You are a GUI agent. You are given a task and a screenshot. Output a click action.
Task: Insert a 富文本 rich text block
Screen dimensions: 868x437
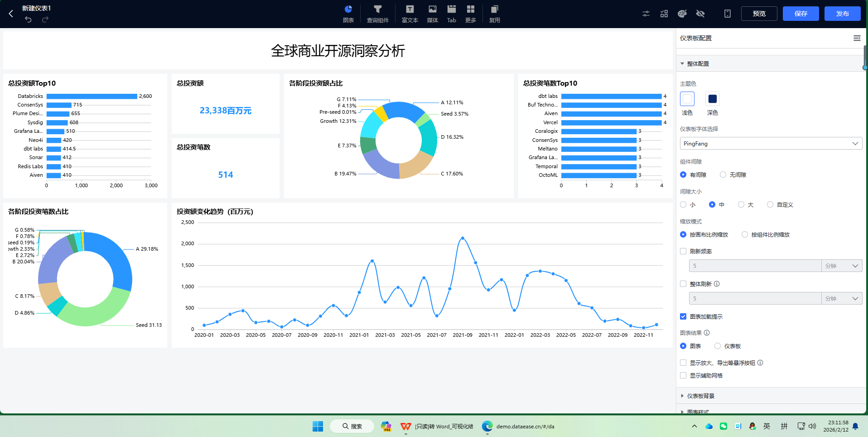coord(410,14)
